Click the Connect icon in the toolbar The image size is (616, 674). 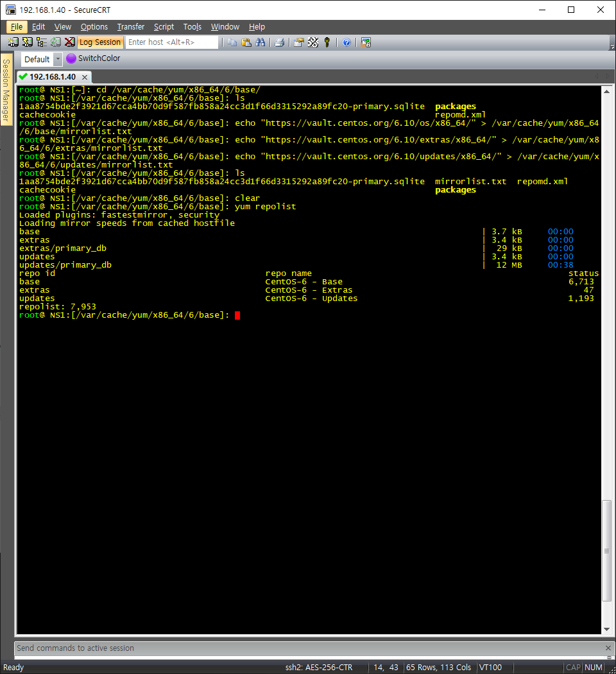click(13, 42)
